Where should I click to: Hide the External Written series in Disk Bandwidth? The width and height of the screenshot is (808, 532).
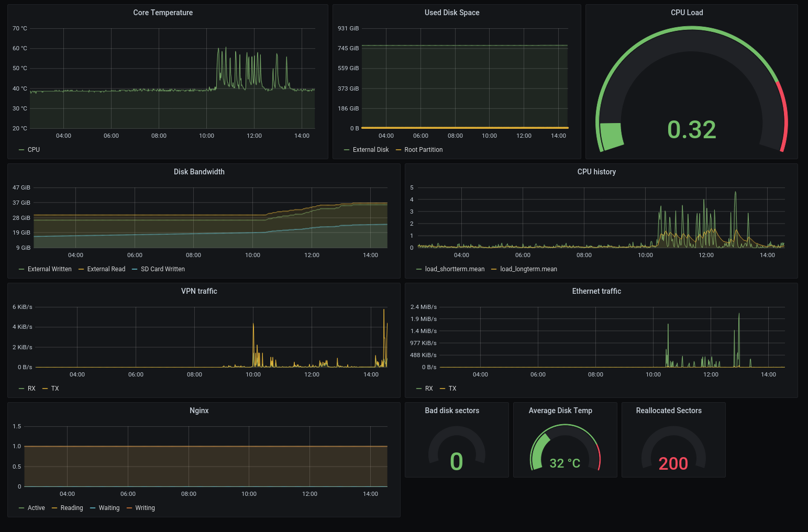(x=50, y=269)
